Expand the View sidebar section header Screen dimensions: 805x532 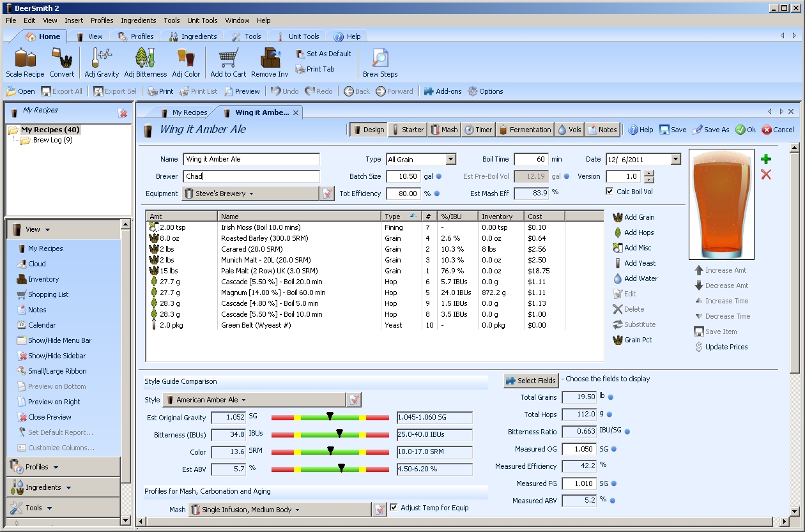tap(63, 229)
